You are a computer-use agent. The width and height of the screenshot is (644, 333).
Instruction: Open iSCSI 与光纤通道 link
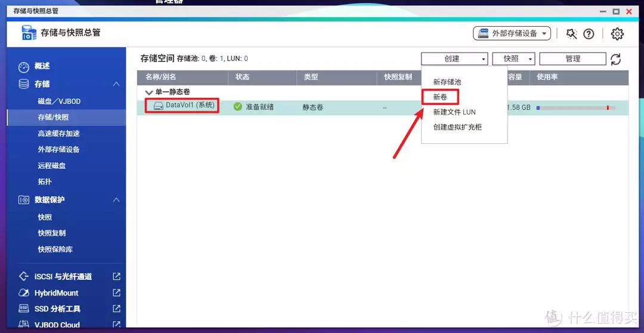pyautogui.click(x=63, y=276)
